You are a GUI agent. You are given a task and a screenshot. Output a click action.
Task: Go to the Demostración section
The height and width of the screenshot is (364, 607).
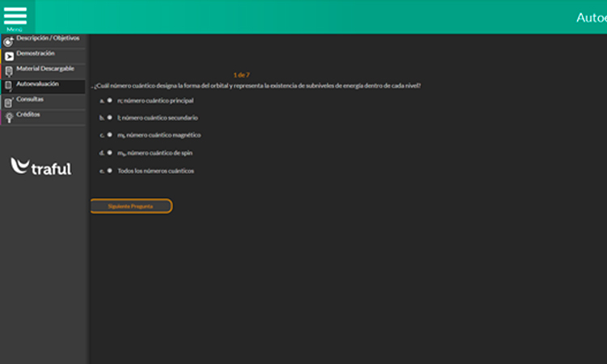click(36, 53)
